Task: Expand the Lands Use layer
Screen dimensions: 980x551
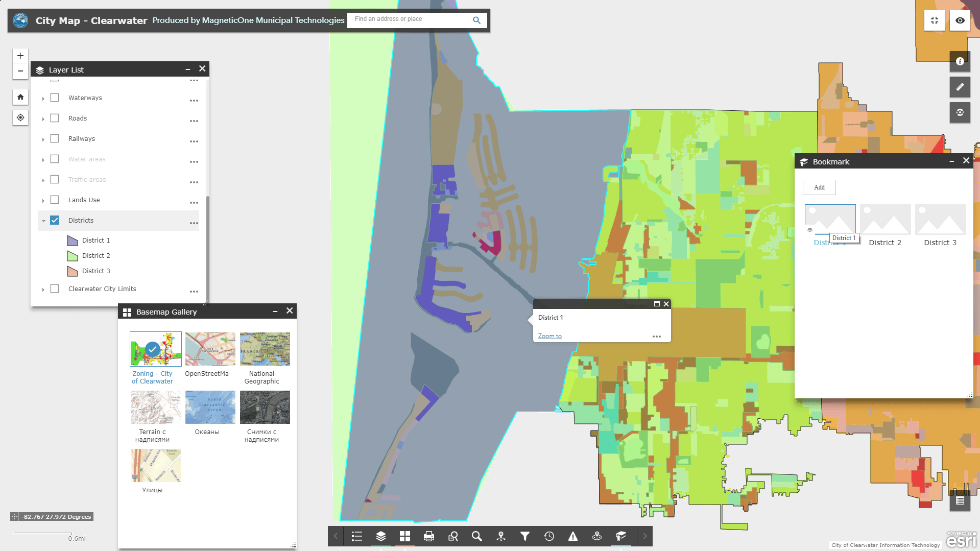Action: tap(43, 200)
